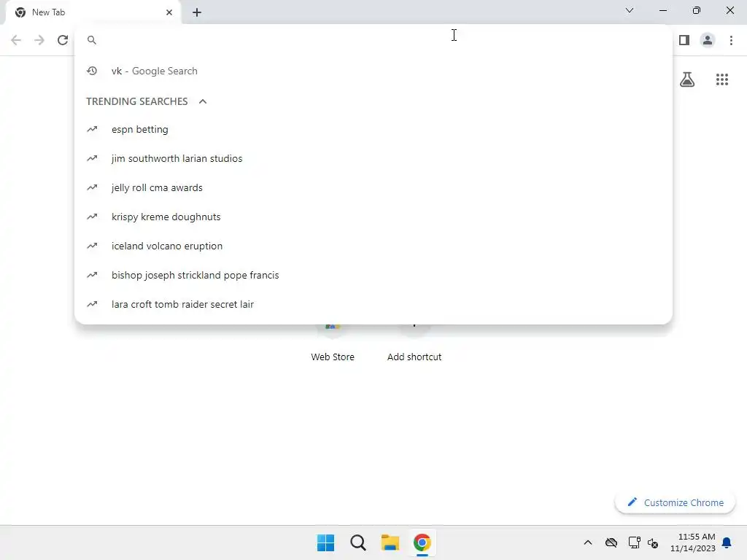
Task: Open the tab search dropdown arrow
Action: pos(630,10)
